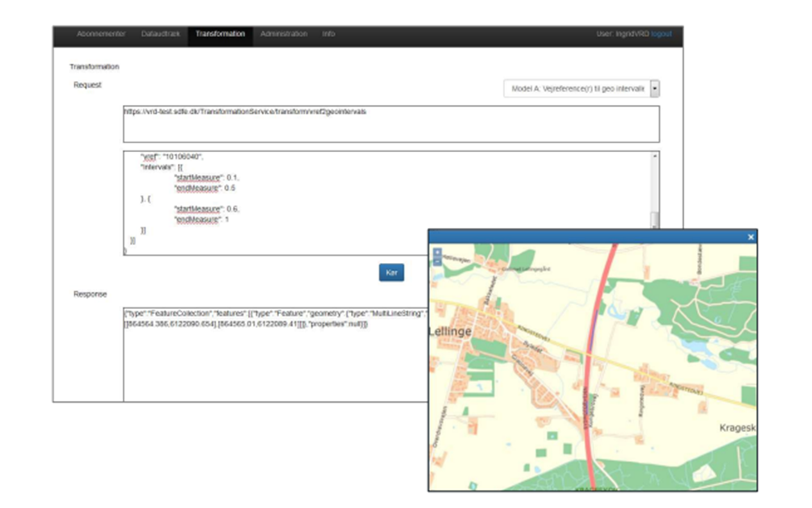Image resolution: width=812 pixels, height=508 pixels.
Task: Open the Info tab
Action: [328, 34]
